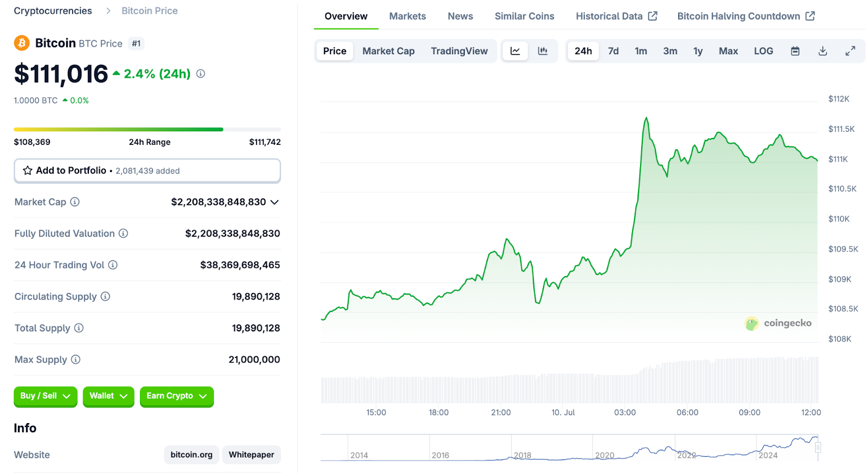Click Add to Portfolio button
The image size is (868, 473).
coord(147,170)
